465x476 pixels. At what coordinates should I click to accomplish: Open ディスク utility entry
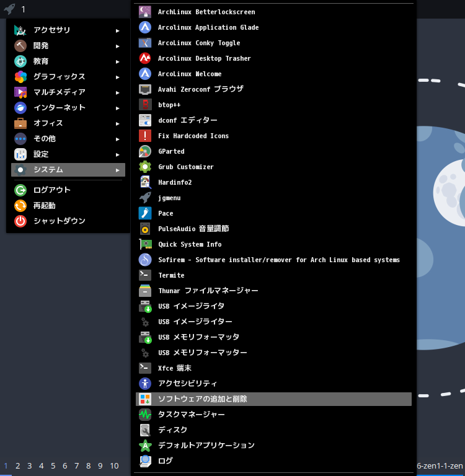tap(273, 430)
